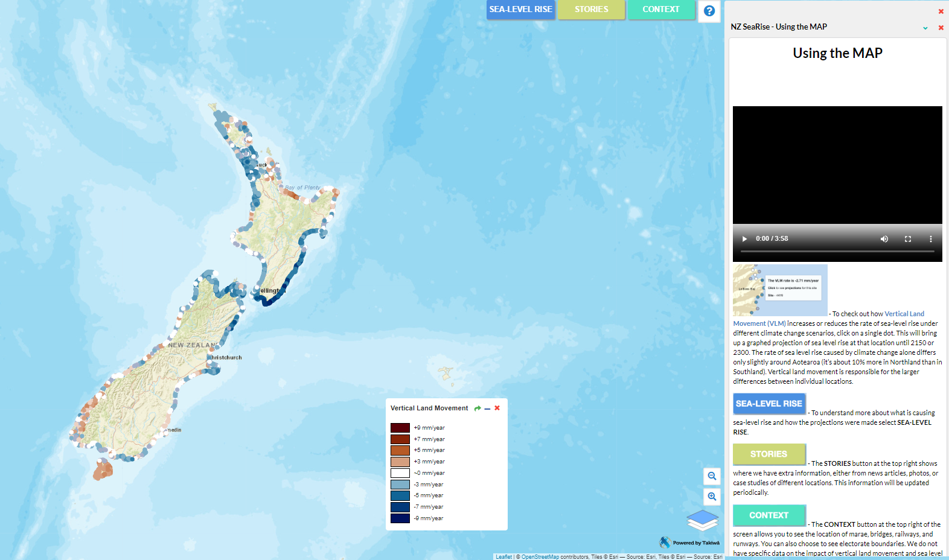
Task: Click the Bay of Plenty map label
Action: pos(302,188)
